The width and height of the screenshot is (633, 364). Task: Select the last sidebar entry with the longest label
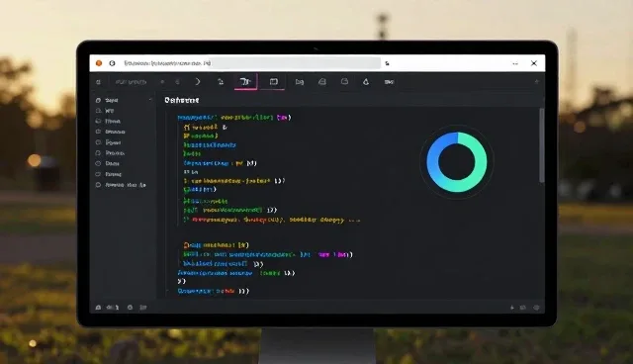click(x=121, y=185)
